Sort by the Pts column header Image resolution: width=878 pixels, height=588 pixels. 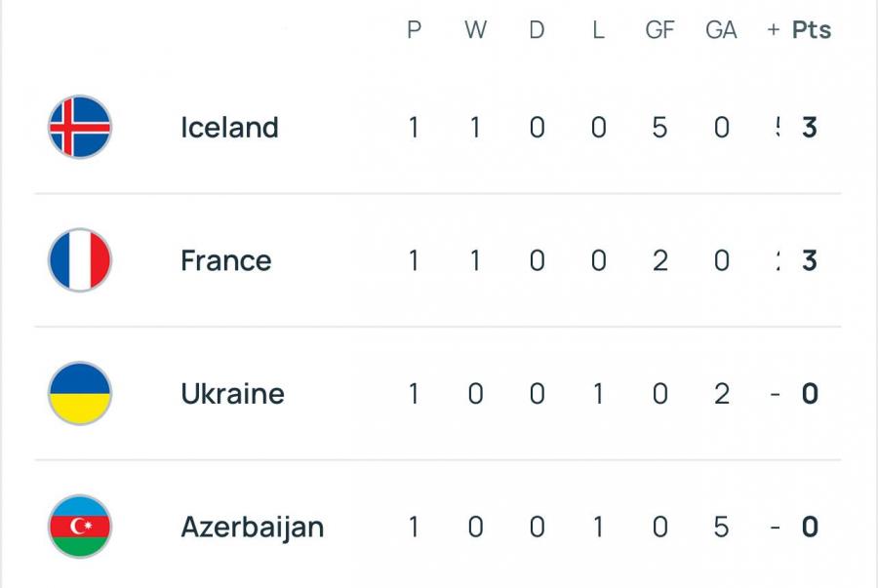(812, 29)
